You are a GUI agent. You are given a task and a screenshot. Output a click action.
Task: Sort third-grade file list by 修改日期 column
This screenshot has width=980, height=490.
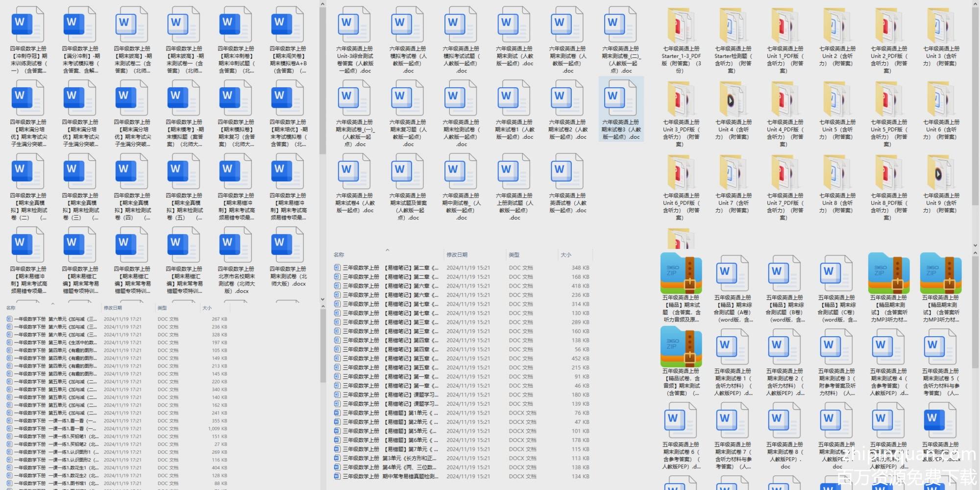pyautogui.click(x=457, y=255)
